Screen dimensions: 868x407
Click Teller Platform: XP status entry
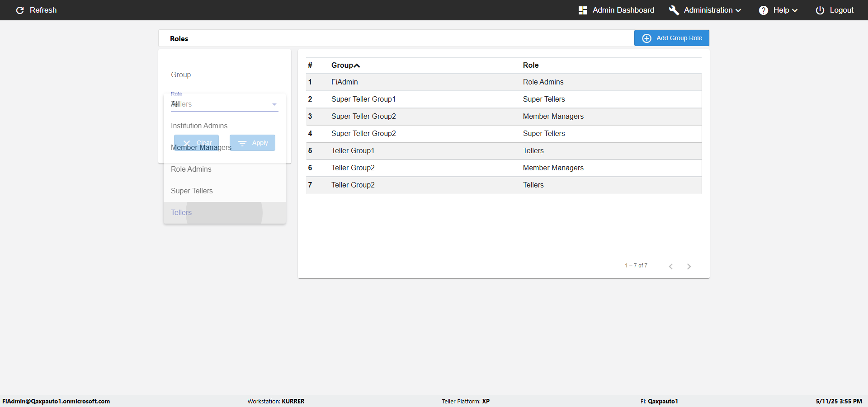tap(466, 401)
